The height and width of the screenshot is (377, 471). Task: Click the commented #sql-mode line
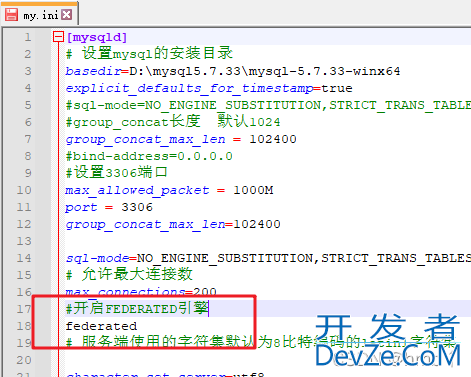tap(268, 105)
